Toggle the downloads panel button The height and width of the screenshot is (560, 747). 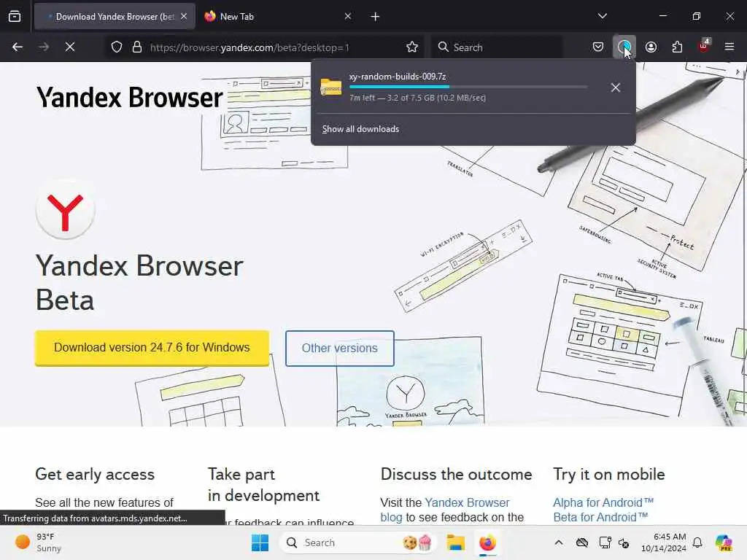(x=624, y=47)
